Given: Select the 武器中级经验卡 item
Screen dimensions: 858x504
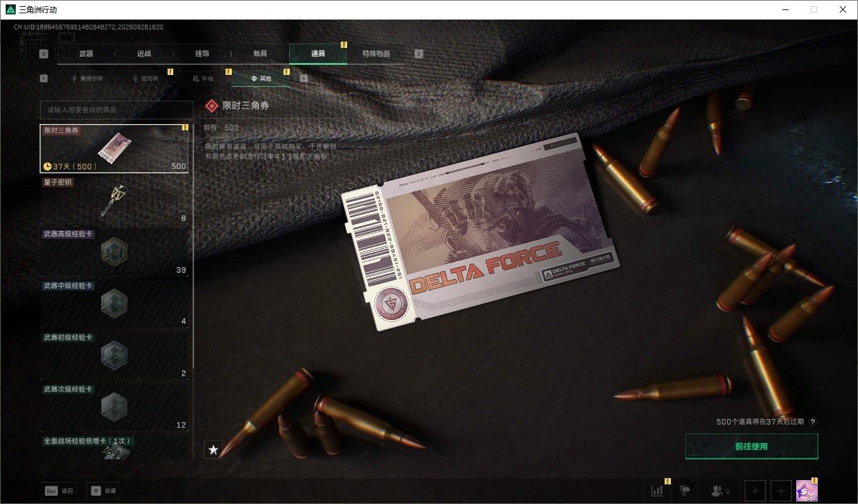Looking at the screenshot, I should tap(114, 304).
